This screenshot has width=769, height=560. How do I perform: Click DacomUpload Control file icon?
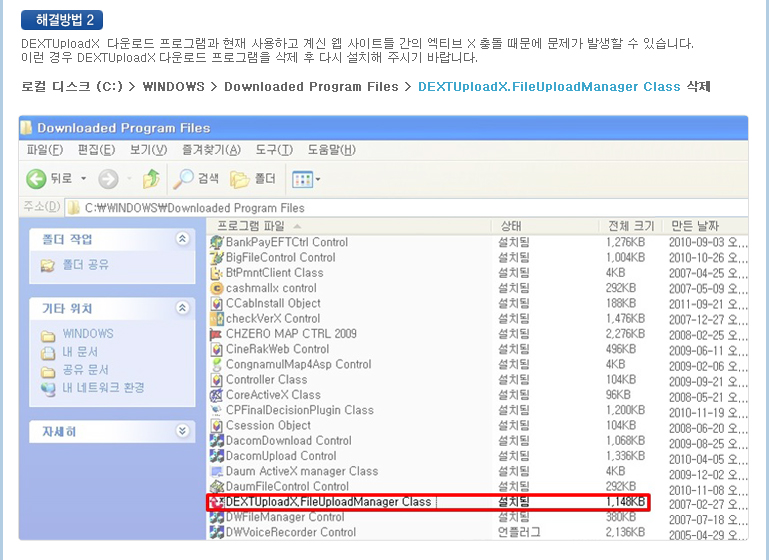tap(216, 456)
